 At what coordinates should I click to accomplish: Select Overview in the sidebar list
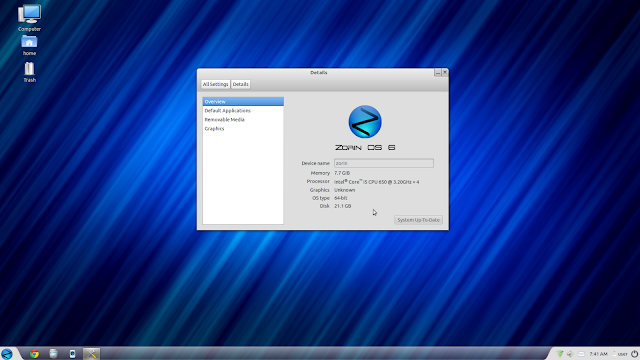243,102
